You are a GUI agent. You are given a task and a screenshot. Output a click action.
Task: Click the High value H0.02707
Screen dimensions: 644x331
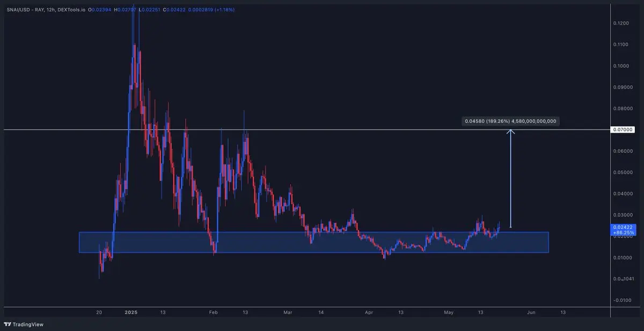coord(126,10)
